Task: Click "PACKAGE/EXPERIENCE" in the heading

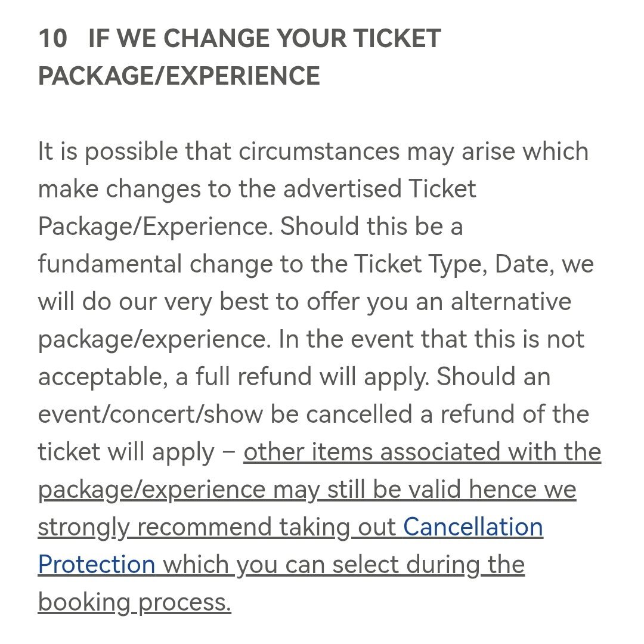Action: pos(179,76)
